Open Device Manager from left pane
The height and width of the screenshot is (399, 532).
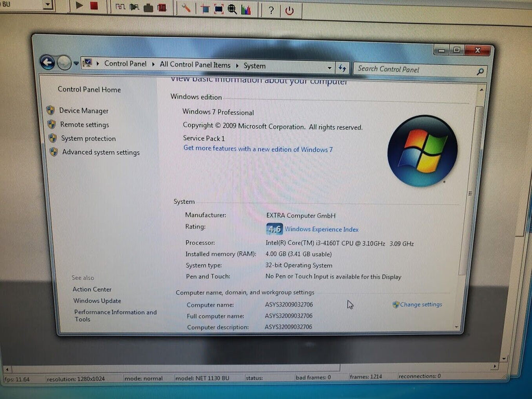(84, 111)
